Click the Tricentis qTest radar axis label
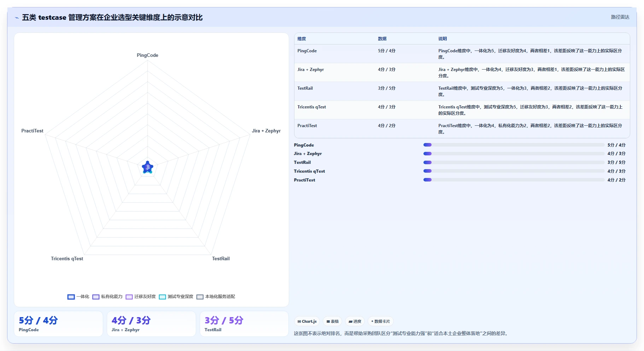This screenshot has width=644, height=351. (67, 258)
